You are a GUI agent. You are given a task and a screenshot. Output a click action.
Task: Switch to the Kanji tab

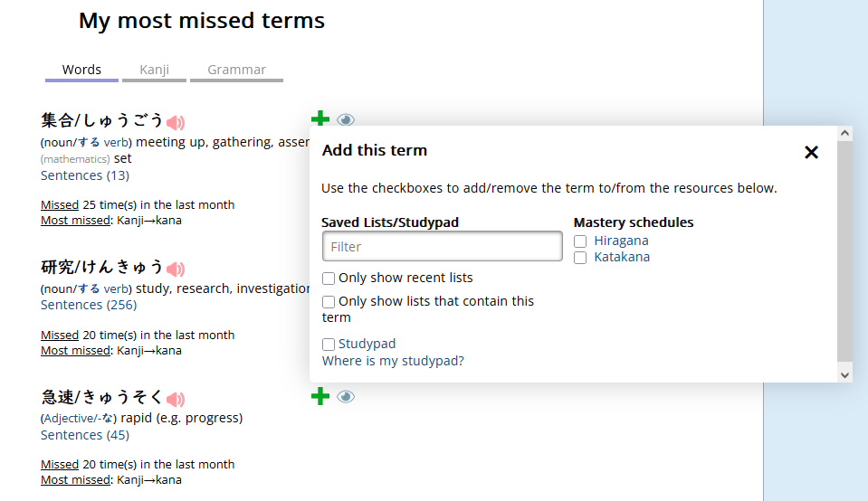(x=155, y=71)
